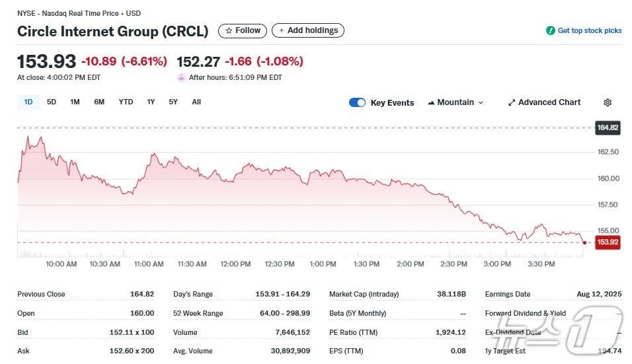Open the Get top stock picks link
Image resolution: width=632 pixels, height=364 pixels.
click(x=590, y=30)
